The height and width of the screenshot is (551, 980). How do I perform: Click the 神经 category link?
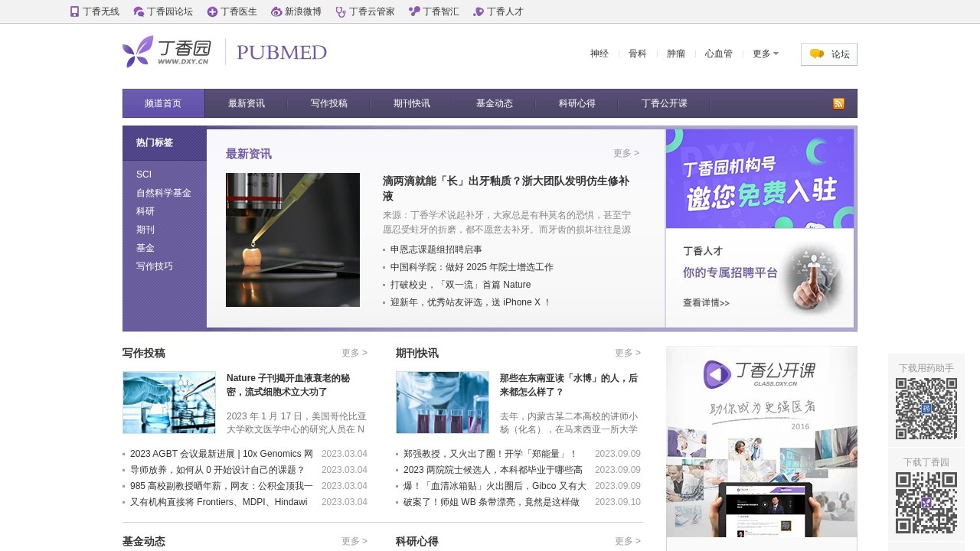pos(599,54)
